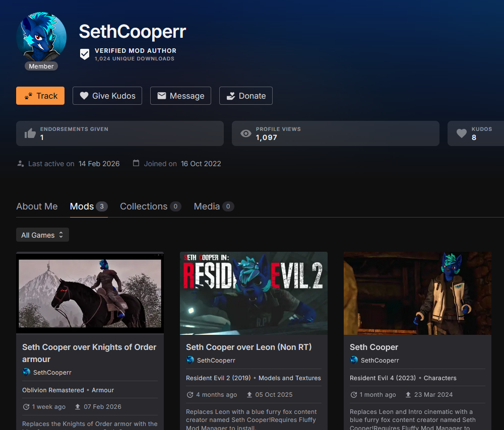Open Seth Cooper over Leon (Non RT) title
504x430 pixels.
pos(249,347)
